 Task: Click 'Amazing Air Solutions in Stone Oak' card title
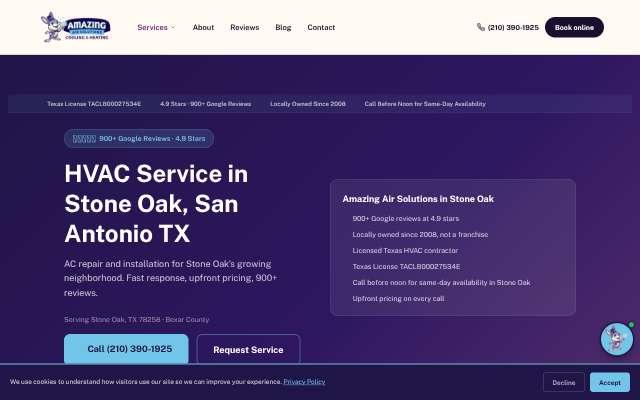(x=418, y=199)
